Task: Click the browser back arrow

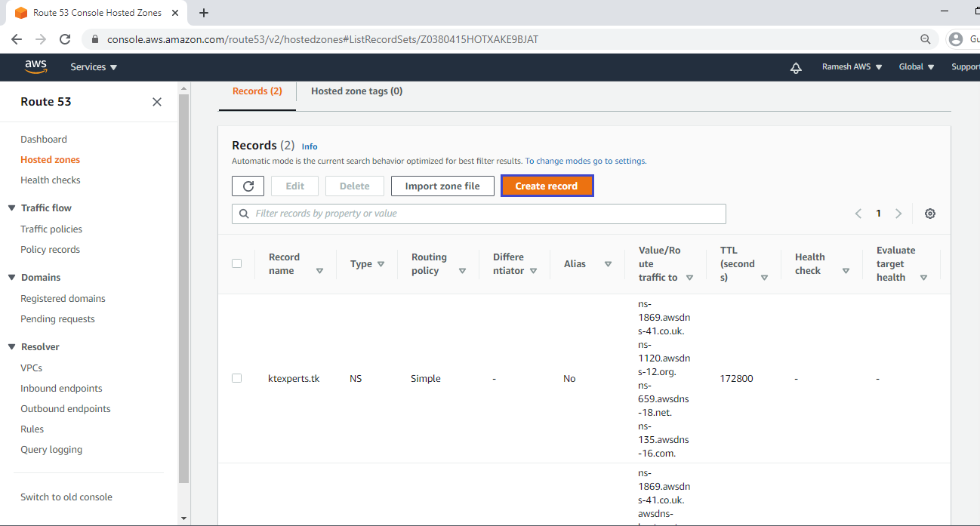Action: (x=17, y=39)
